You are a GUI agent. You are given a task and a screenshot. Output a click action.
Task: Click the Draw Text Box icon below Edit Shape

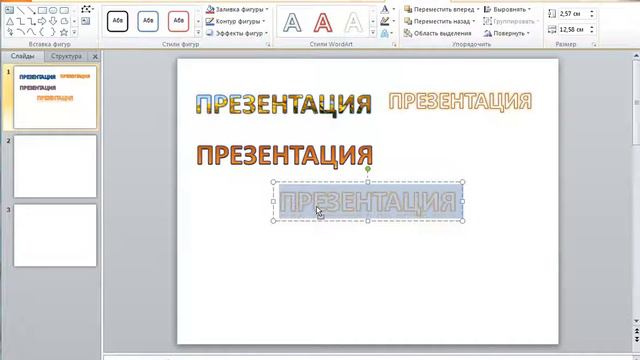coord(85,21)
